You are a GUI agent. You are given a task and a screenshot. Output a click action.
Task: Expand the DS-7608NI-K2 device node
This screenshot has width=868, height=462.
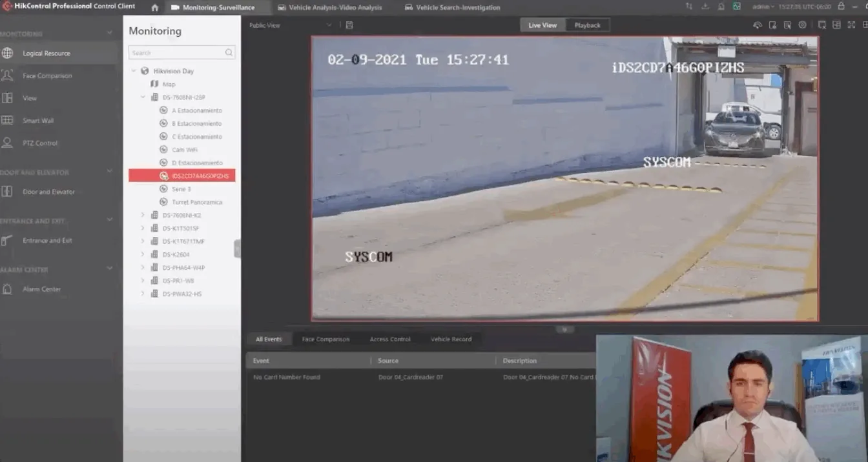(x=143, y=215)
